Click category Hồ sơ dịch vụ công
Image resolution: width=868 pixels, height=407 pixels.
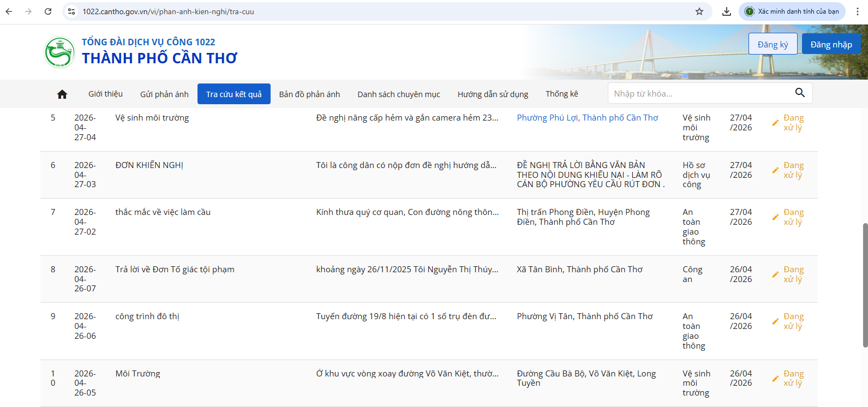[x=696, y=175]
